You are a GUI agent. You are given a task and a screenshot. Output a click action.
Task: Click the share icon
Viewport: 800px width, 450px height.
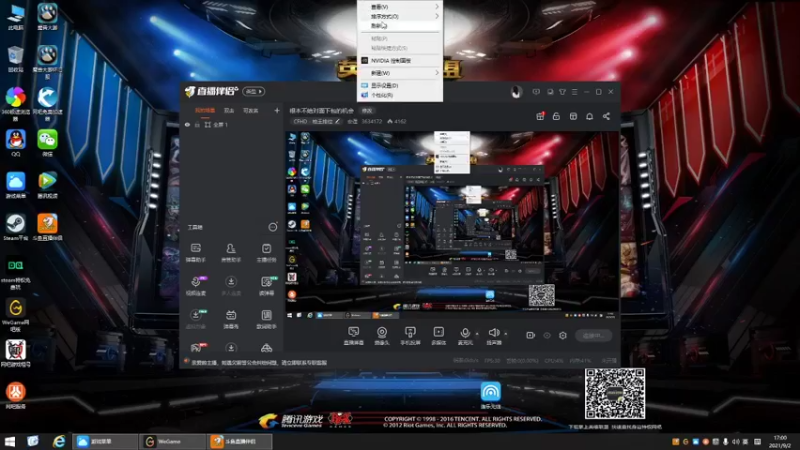(x=606, y=116)
